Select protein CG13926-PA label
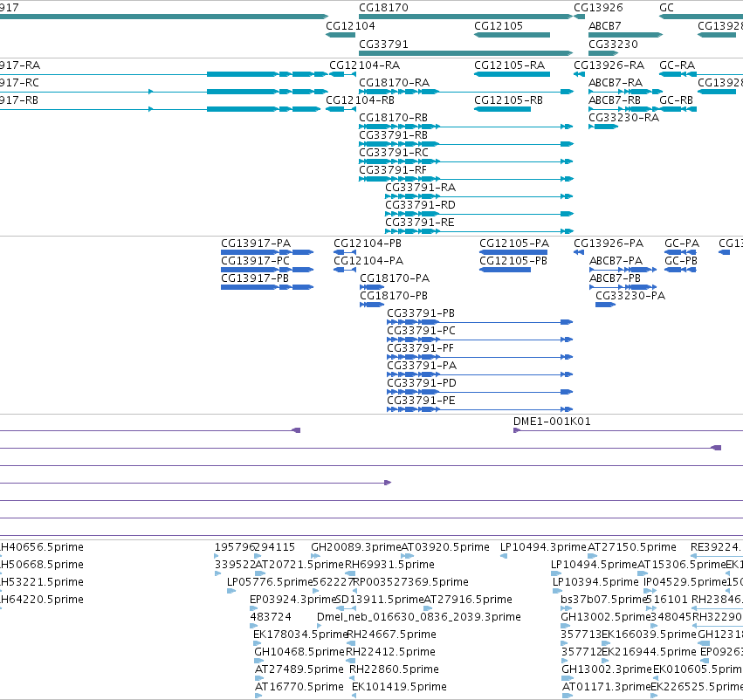Screen dimensions: 743x700 pyautogui.click(x=609, y=243)
